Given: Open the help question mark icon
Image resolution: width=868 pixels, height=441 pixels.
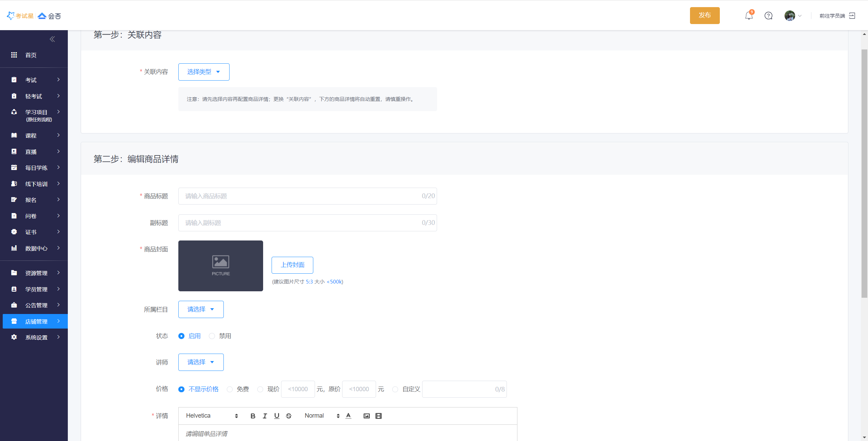Looking at the screenshot, I should coord(768,16).
